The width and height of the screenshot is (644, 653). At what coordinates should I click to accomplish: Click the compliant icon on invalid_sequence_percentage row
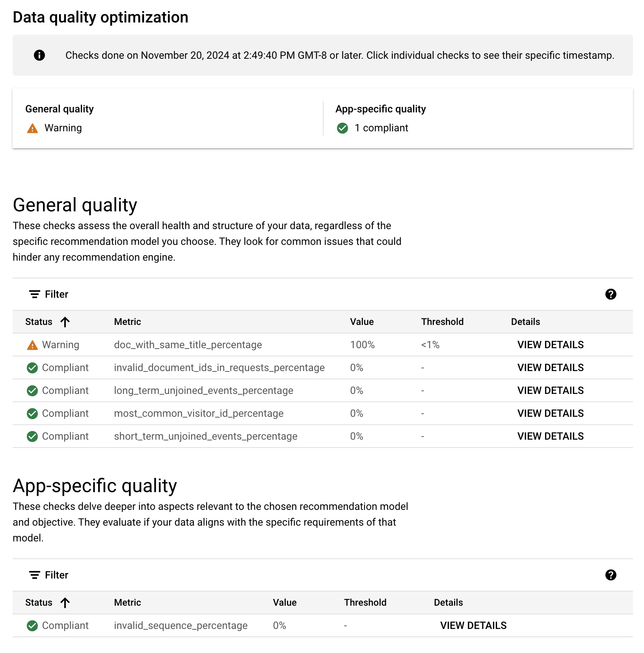pos(32,625)
